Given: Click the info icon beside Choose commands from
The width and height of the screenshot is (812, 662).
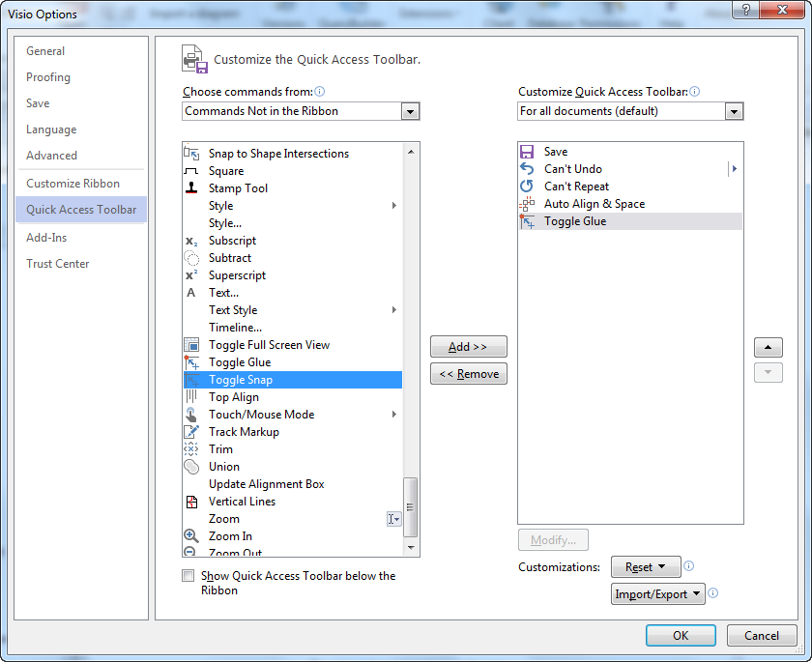Looking at the screenshot, I should point(320,92).
